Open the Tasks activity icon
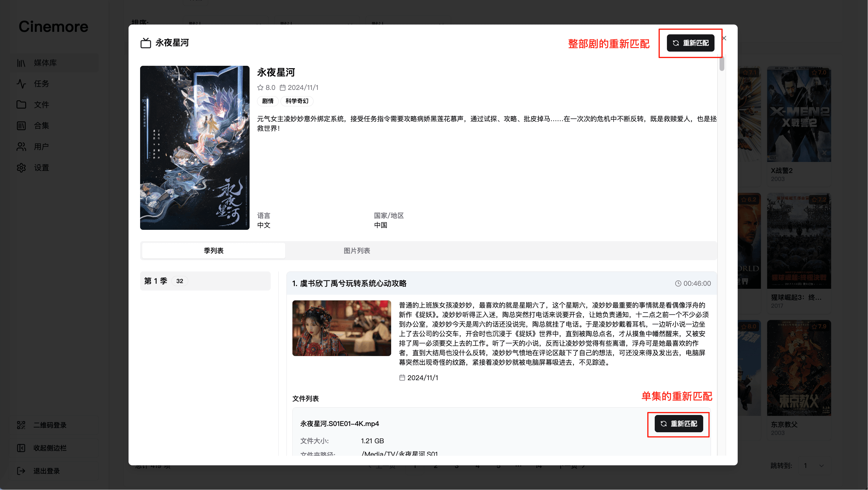This screenshot has height=490, width=868. pyautogui.click(x=21, y=84)
